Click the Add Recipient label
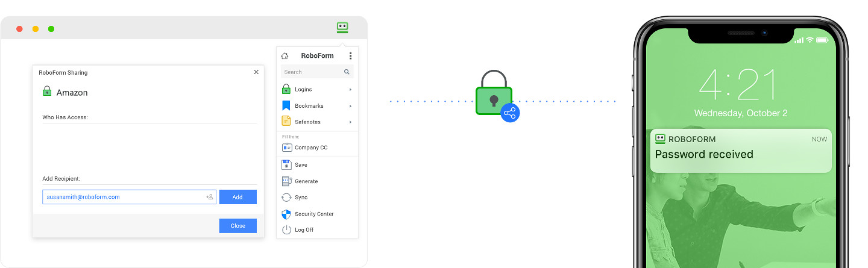Screen dimensions: 868x268 (x=61, y=179)
